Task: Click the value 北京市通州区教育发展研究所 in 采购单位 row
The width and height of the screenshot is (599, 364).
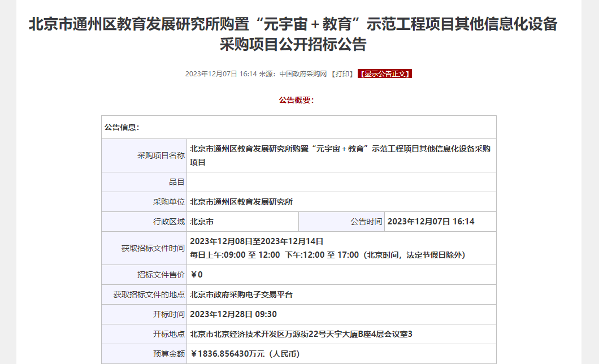Action: tap(241, 202)
